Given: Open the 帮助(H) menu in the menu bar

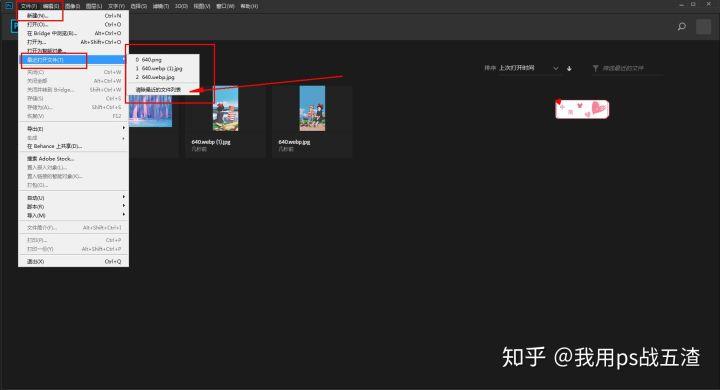Looking at the screenshot, I should 249,6.
